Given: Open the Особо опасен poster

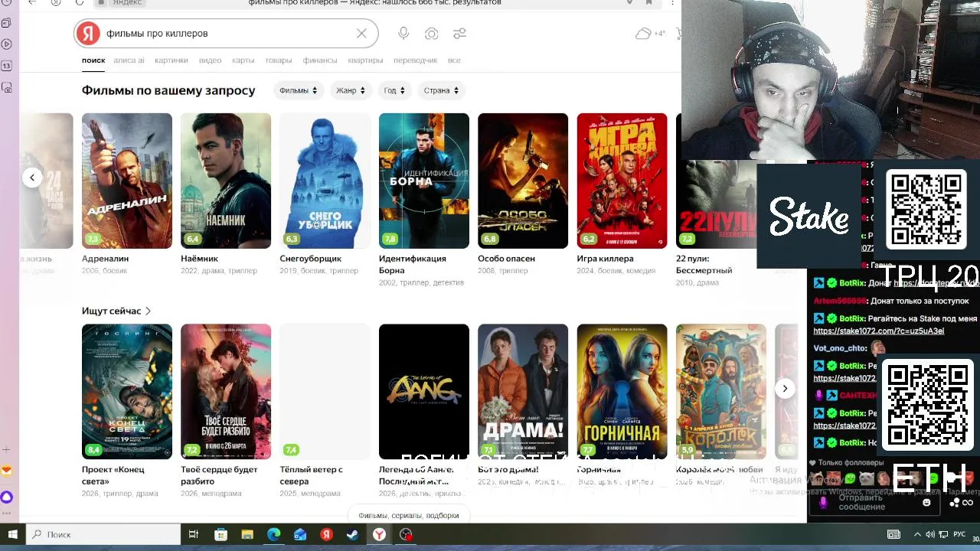Looking at the screenshot, I should point(523,181).
